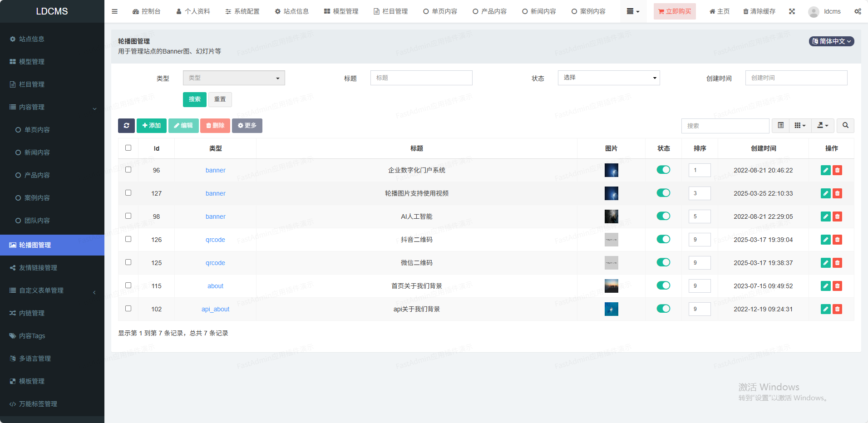
Task: Open the 状态 select dropdown
Action: (608, 78)
